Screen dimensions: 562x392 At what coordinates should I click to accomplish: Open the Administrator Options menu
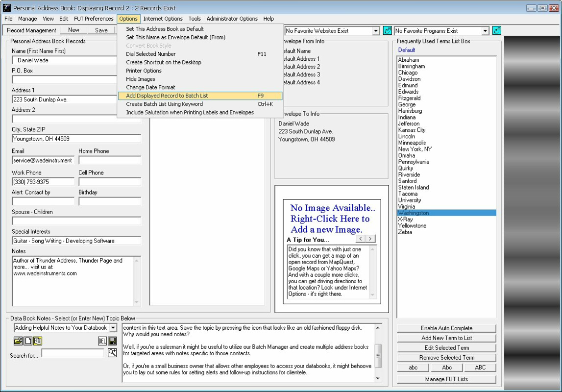(232, 19)
